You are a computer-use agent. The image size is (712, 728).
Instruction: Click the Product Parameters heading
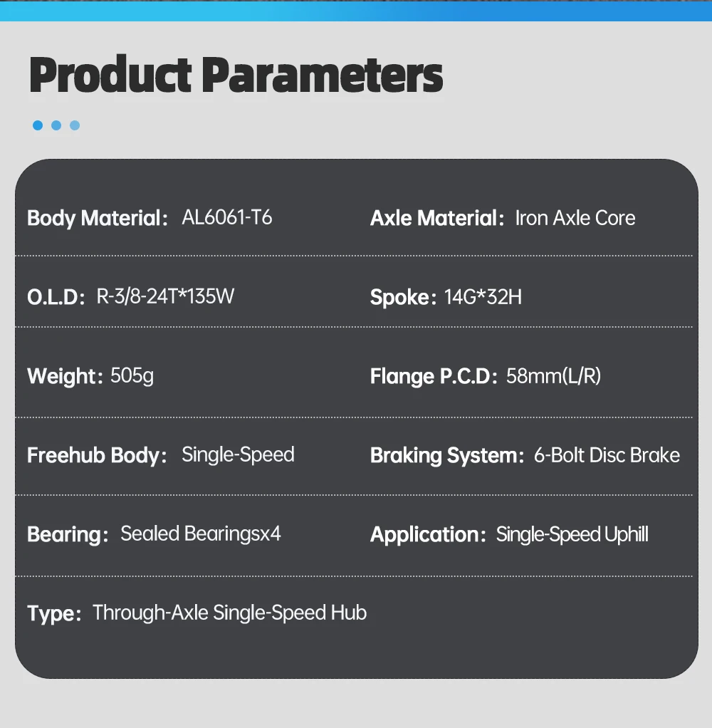236,75
